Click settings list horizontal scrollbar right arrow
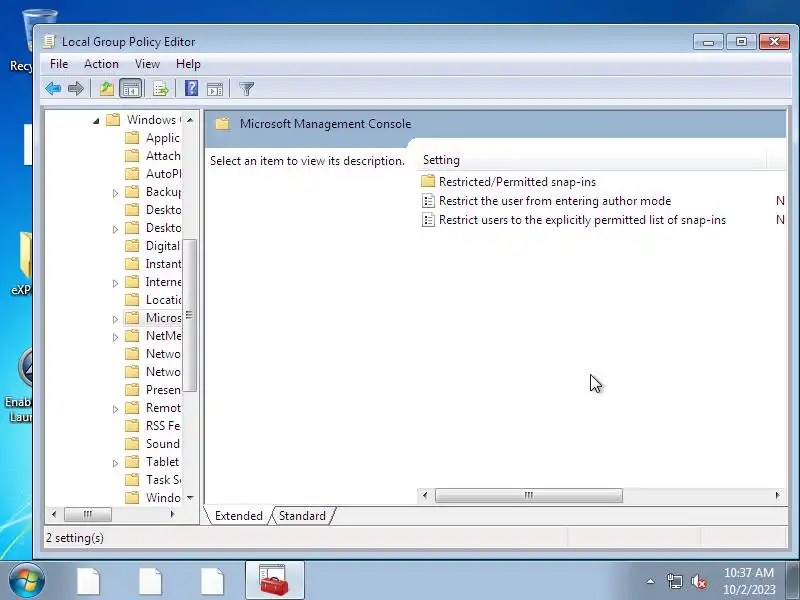 click(x=777, y=495)
